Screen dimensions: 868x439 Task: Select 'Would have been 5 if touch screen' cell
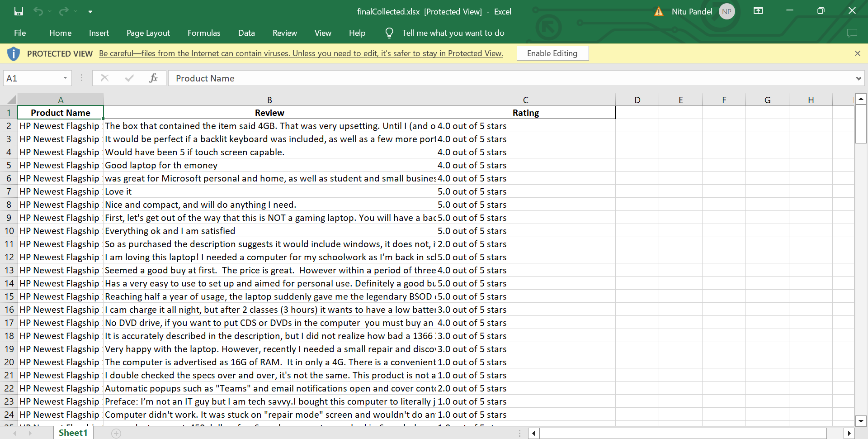click(269, 152)
